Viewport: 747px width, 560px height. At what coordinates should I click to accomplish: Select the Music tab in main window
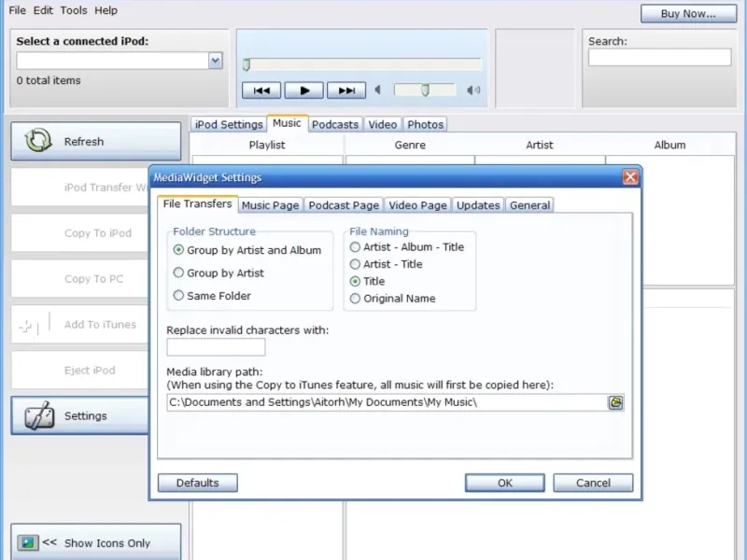[287, 123]
